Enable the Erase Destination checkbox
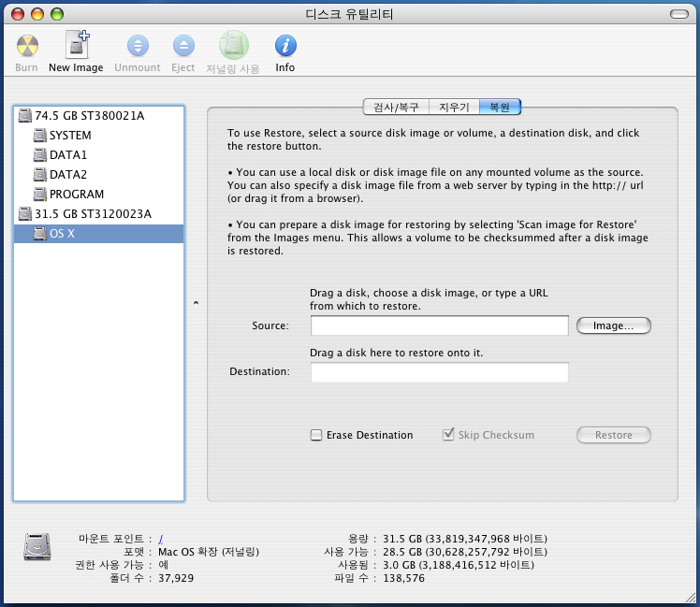Image resolution: width=700 pixels, height=607 pixels. click(317, 435)
